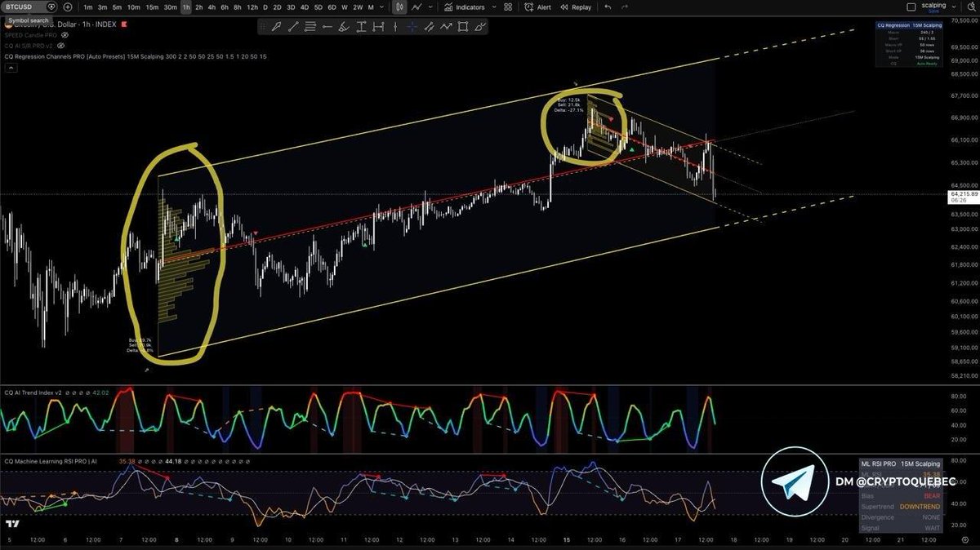This screenshot has height=550, width=980.
Task: Select the path polyline tool
Action: [x=446, y=27]
